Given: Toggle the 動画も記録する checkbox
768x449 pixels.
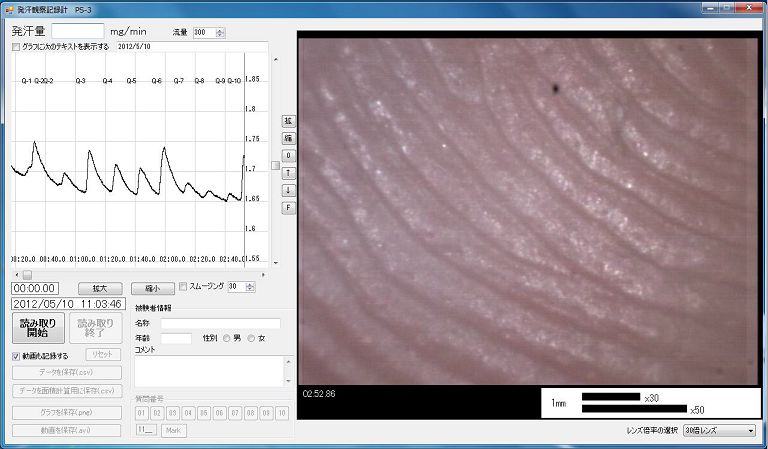Looking at the screenshot, I should pos(16,355).
